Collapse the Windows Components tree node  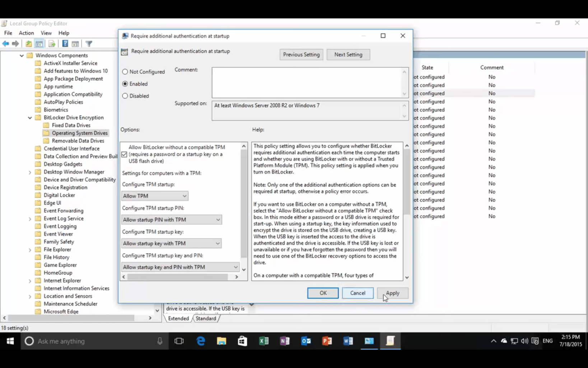[x=22, y=56]
